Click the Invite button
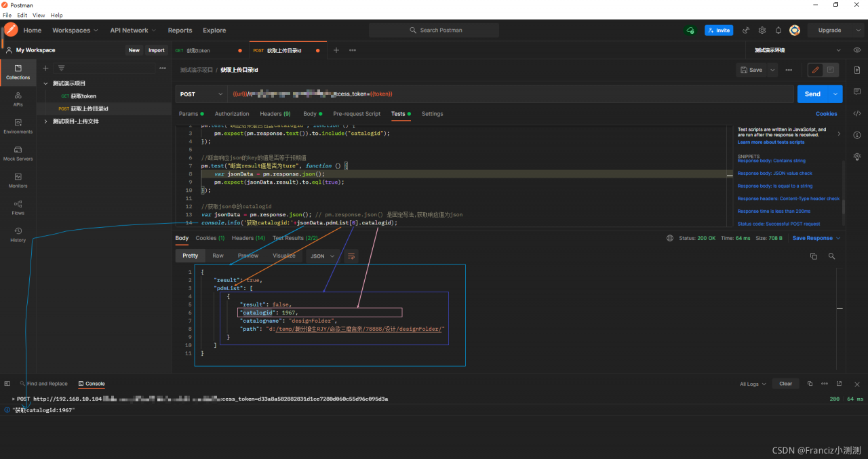Viewport: 868px width, 459px height. (719, 30)
